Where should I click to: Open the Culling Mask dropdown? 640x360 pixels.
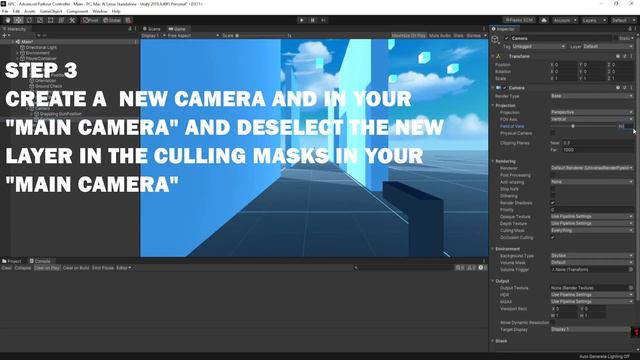click(x=592, y=231)
